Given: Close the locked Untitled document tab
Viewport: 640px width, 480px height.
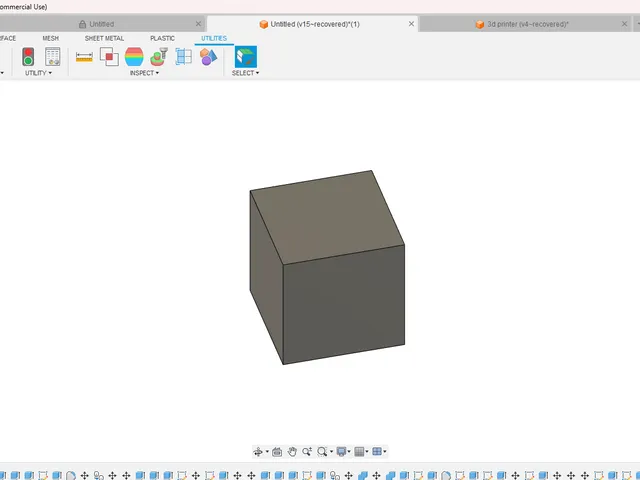Looking at the screenshot, I should [x=198, y=24].
